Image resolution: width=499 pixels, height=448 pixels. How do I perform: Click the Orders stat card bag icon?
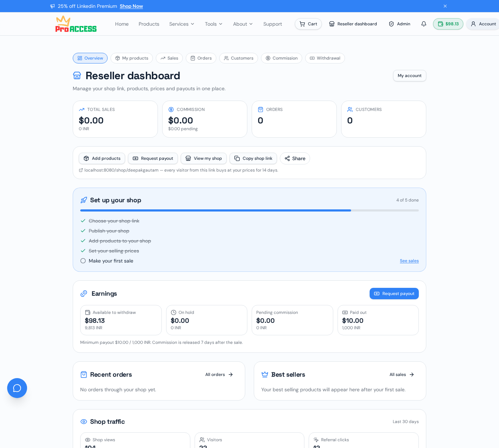coord(261,110)
